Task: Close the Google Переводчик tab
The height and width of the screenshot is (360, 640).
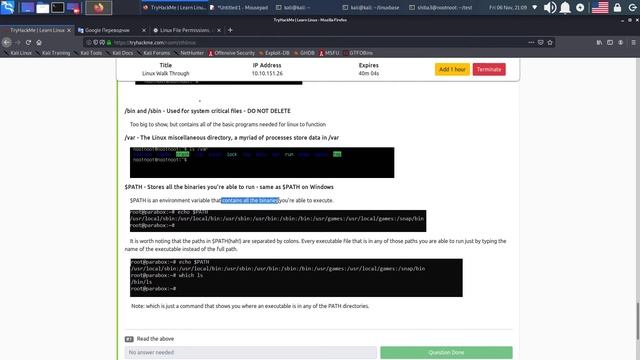Action: [144, 30]
